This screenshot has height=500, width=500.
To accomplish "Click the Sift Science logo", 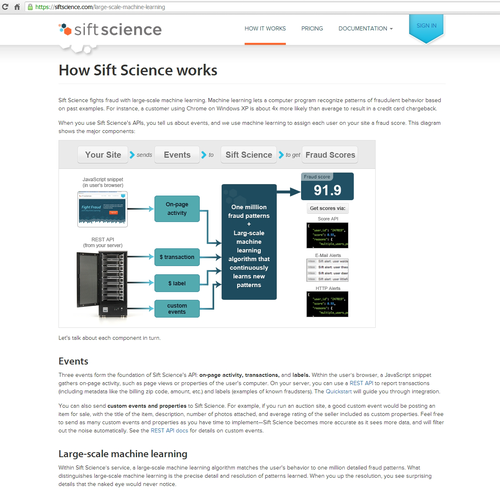I will coord(110,30).
